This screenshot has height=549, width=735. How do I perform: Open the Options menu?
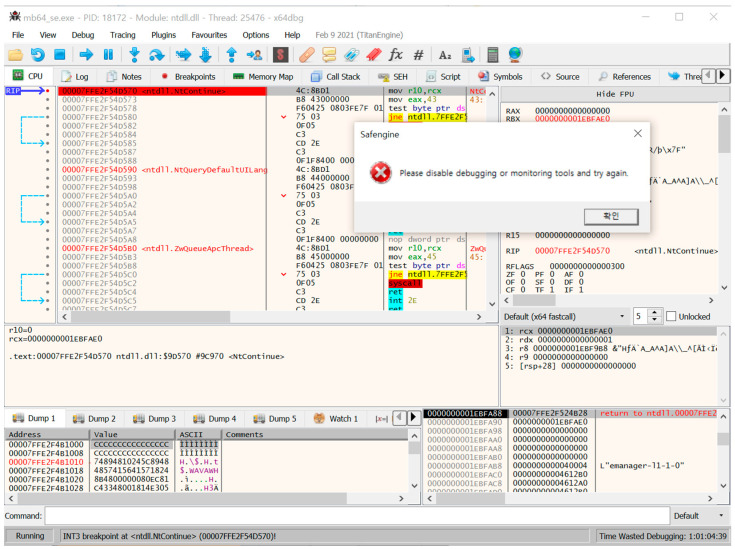click(255, 35)
